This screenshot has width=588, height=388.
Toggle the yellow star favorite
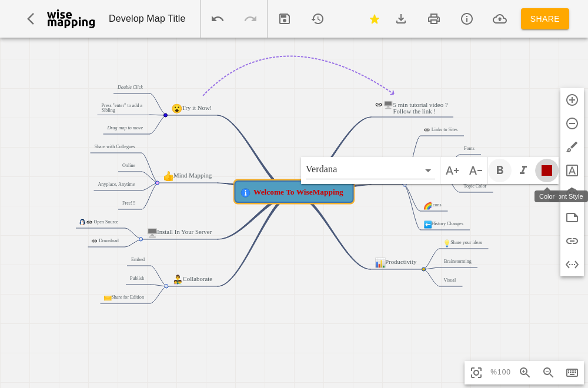374,19
